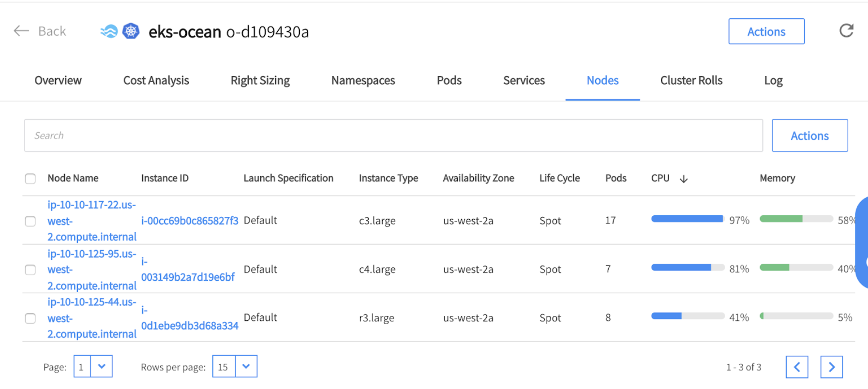Check the ip-10-10-125-44 node row checkbox
Image resolution: width=868 pixels, height=389 pixels.
coord(30,318)
